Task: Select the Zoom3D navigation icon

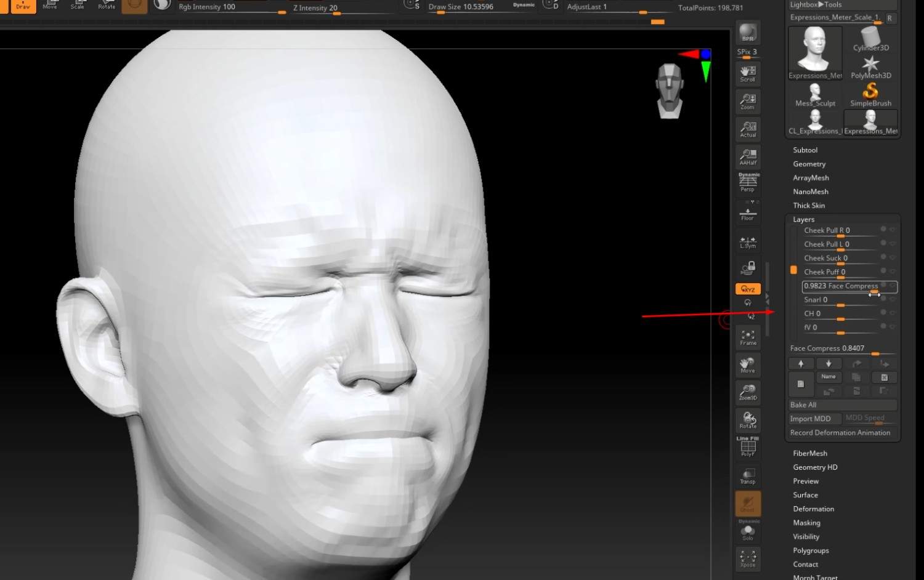Action: coord(748,392)
